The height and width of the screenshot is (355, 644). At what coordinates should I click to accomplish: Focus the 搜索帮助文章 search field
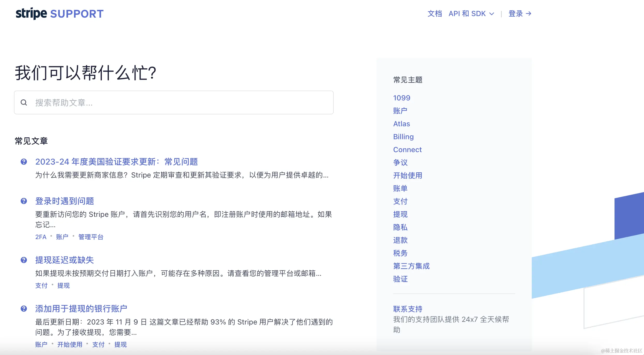tap(181, 102)
